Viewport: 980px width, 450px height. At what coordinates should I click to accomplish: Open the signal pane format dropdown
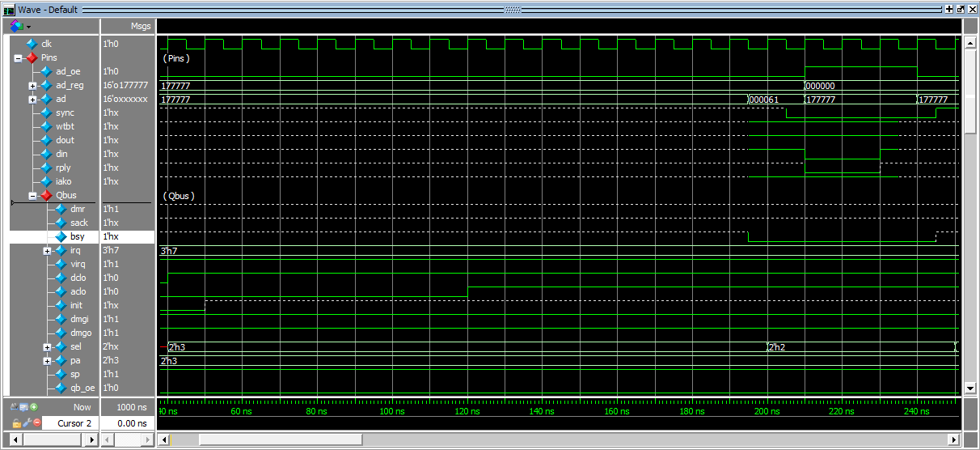pyautogui.click(x=19, y=27)
